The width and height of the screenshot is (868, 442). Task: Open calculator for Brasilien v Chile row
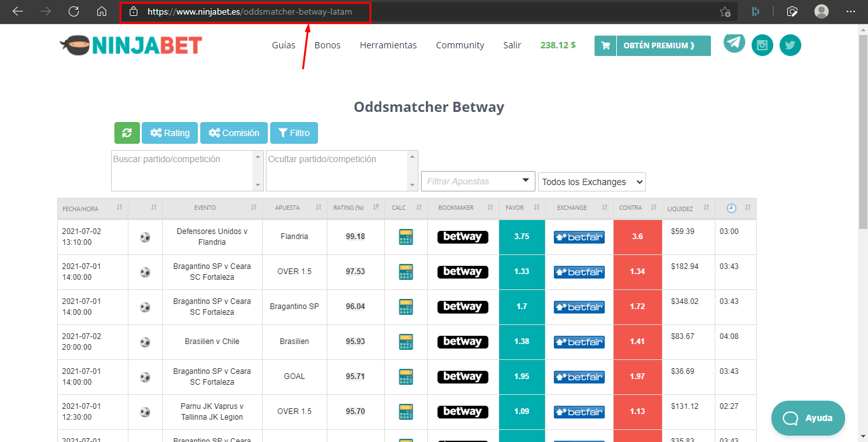[x=406, y=342]
